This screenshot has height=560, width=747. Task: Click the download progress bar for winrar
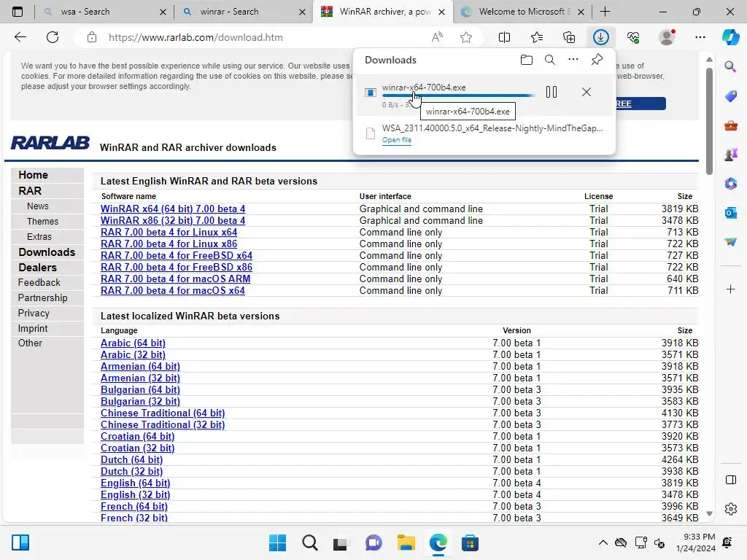pyautogui.click(x=458, y=96)
